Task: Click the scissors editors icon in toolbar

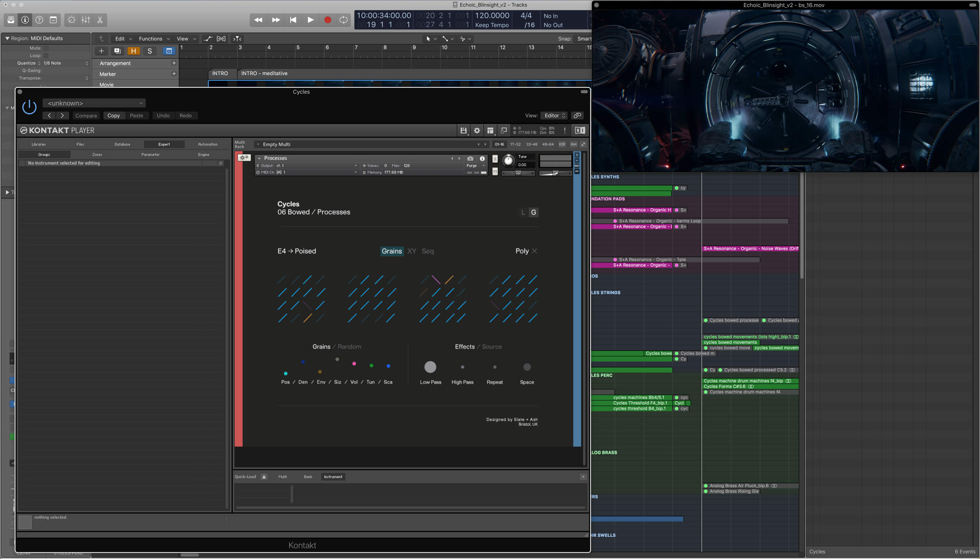Action: [x=100, y=20]
